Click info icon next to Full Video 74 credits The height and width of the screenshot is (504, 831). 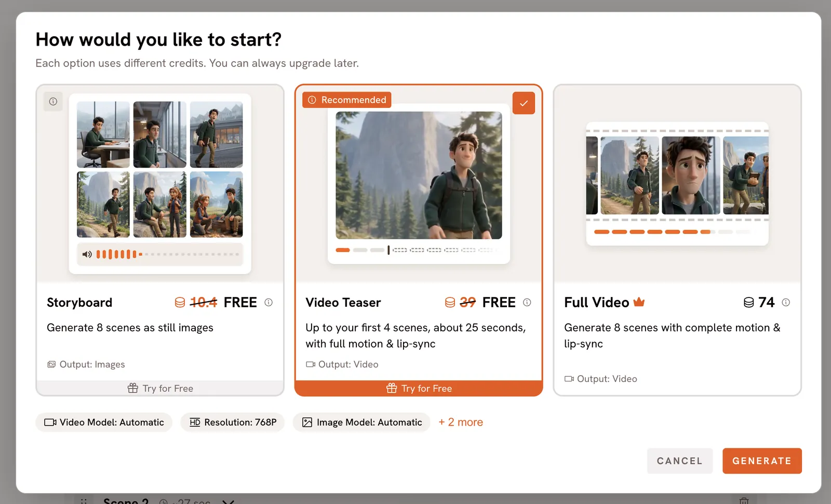(786, 302)
